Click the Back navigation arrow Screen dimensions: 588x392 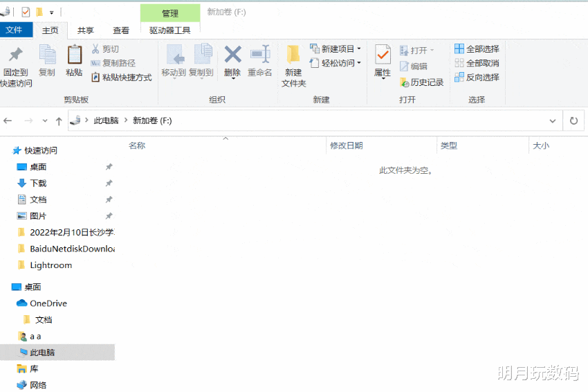coord(8,121)
